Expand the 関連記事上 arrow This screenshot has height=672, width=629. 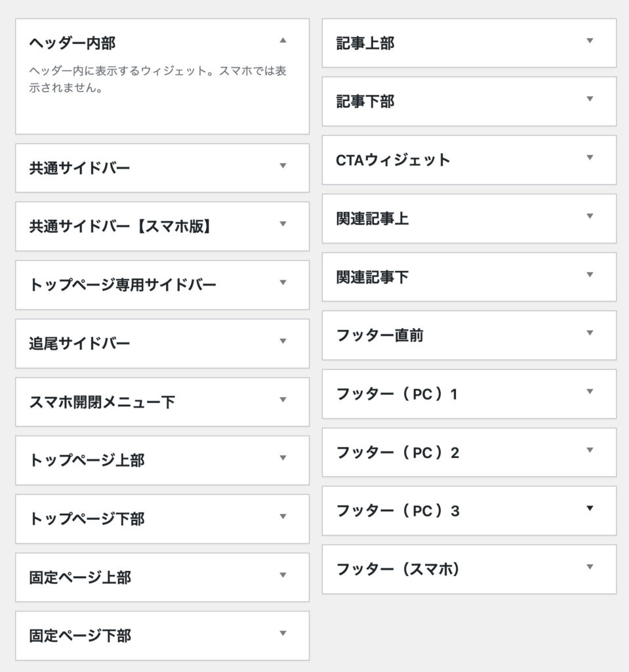coord(590,217)
